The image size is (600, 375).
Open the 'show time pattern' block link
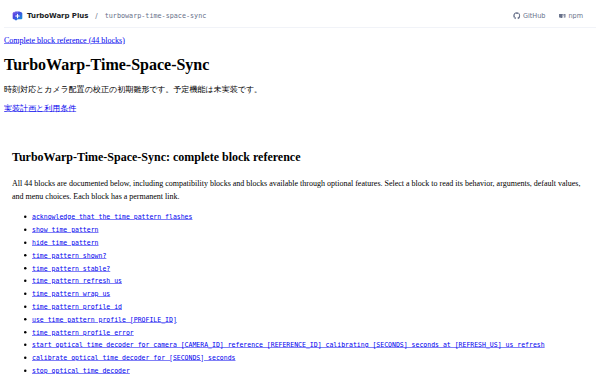(65, 230)
